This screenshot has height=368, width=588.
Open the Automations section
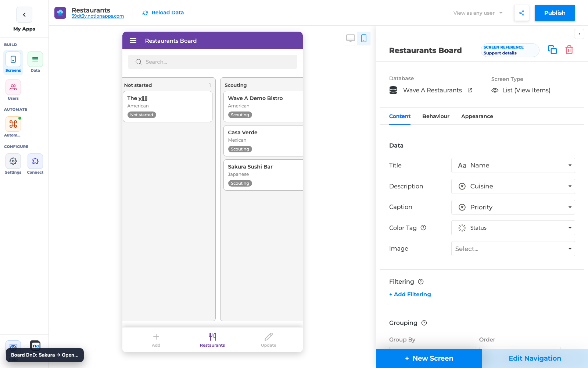tap(13, 127)
